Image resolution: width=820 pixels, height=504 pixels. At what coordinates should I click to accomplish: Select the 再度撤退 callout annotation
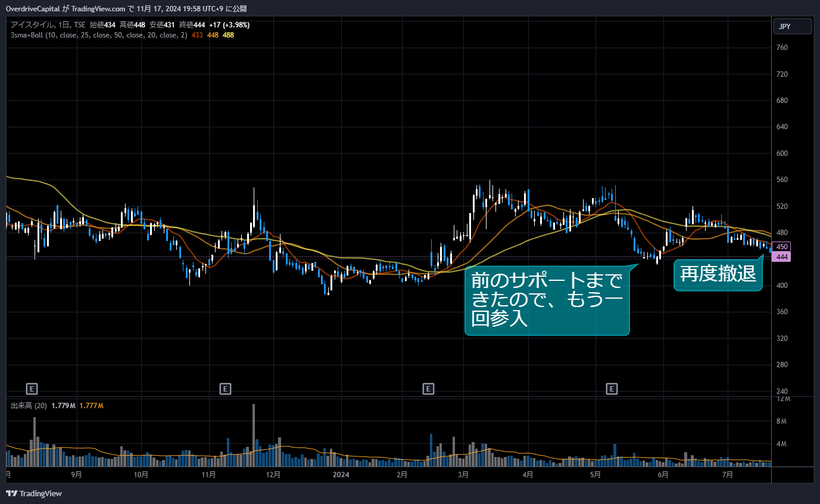(718, 274)
